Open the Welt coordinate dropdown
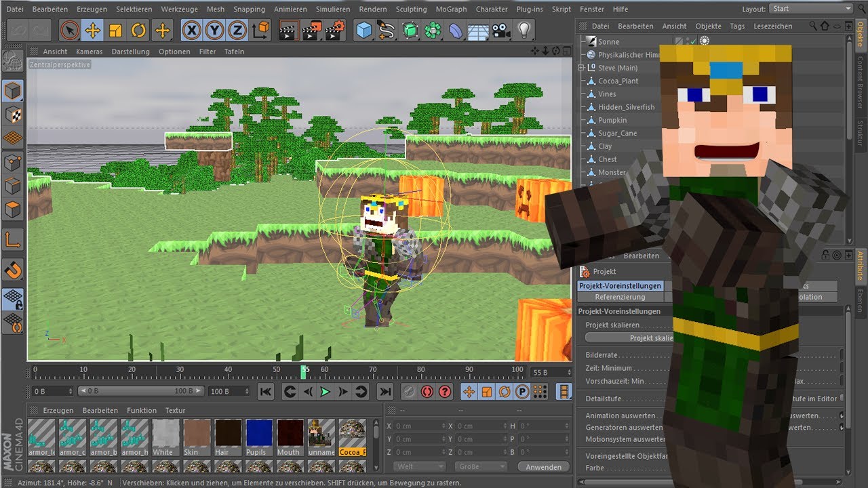868x488 pixels. 418,466
